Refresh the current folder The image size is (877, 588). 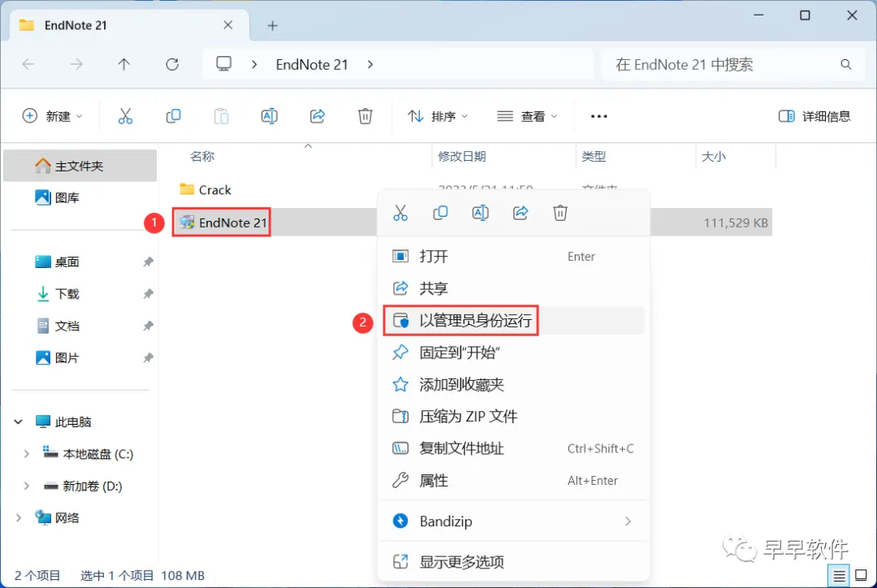172,64
